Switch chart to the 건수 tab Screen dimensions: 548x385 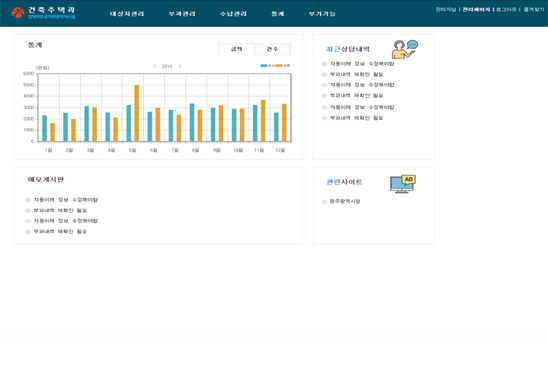[x=272, y=49]
